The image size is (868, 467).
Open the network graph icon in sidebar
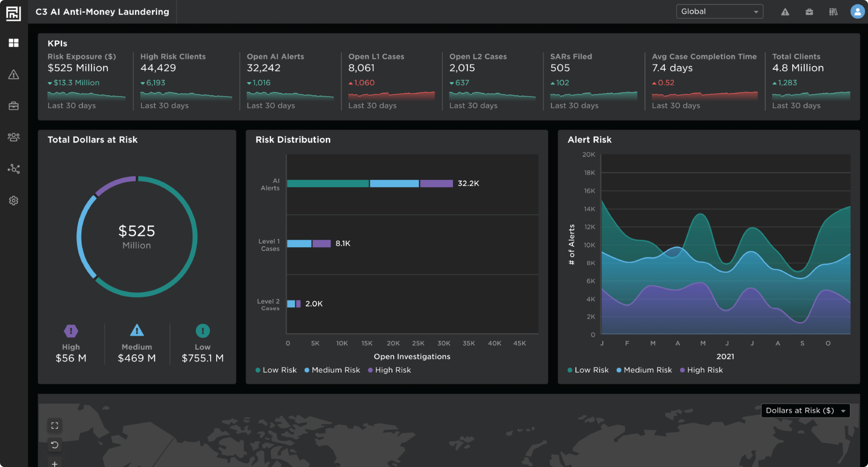[14, 169]
